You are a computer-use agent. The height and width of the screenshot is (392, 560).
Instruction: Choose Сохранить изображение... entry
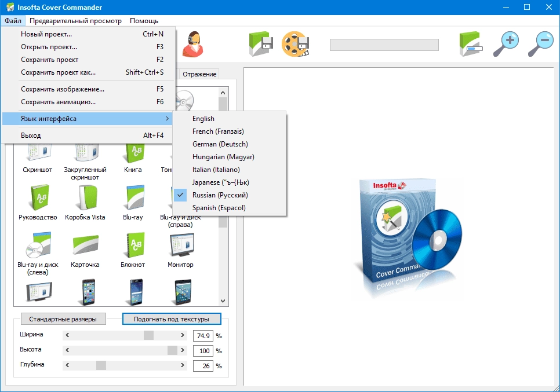point(88,89)
